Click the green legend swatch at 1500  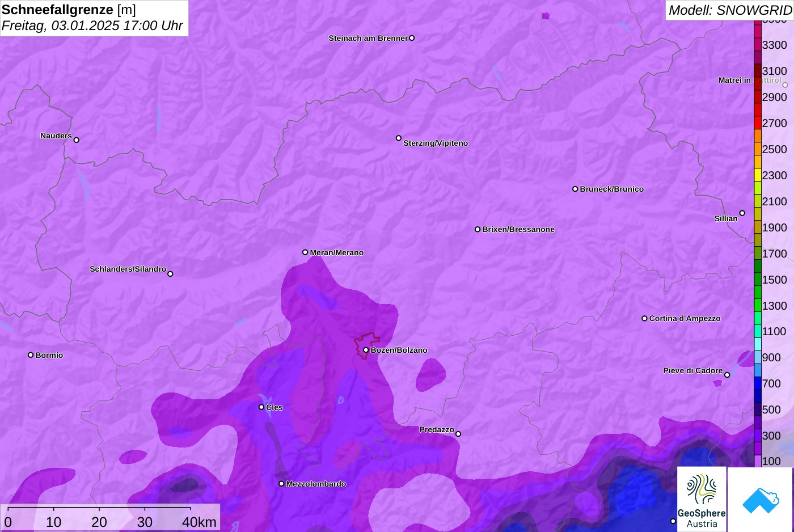pyautogui.click(x=758, y=280)
